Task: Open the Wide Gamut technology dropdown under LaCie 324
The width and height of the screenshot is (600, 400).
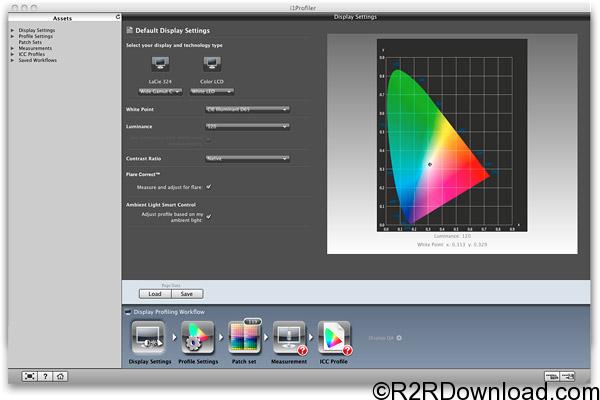Action: 160,91
